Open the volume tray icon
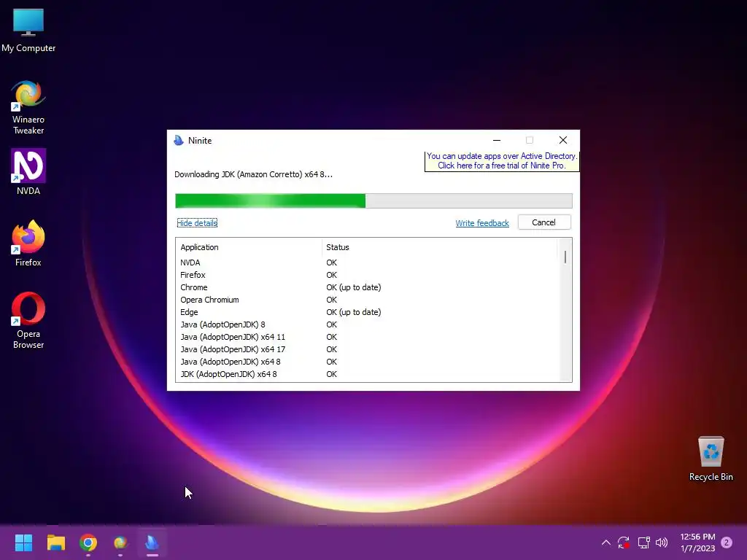The image size is (747, 560). pos(662,542)
